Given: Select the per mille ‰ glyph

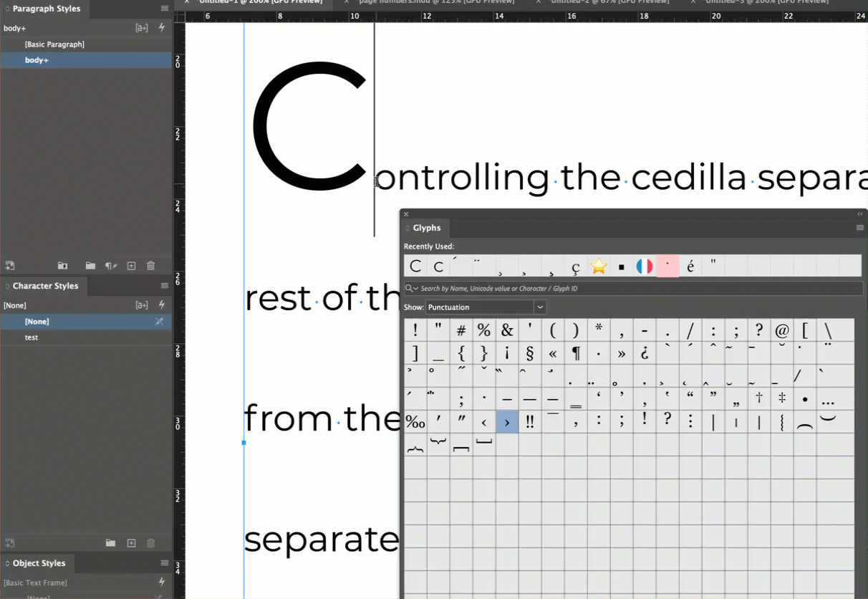Looking at the screenshot, I should point(415,422).
